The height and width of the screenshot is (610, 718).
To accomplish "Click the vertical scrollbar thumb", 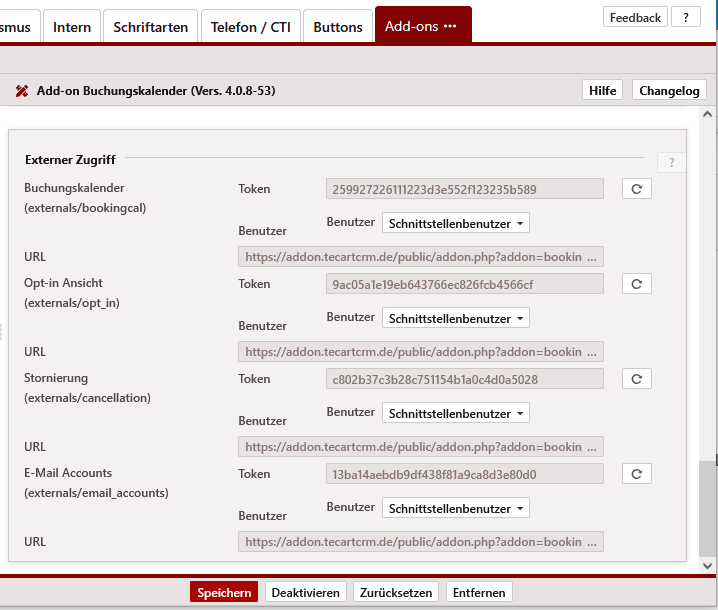I will click(708, 508).
